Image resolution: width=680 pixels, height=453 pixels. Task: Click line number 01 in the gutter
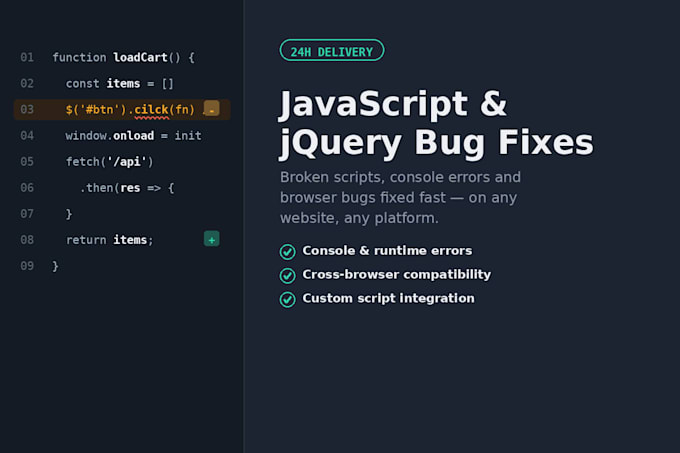pos(27,58)
